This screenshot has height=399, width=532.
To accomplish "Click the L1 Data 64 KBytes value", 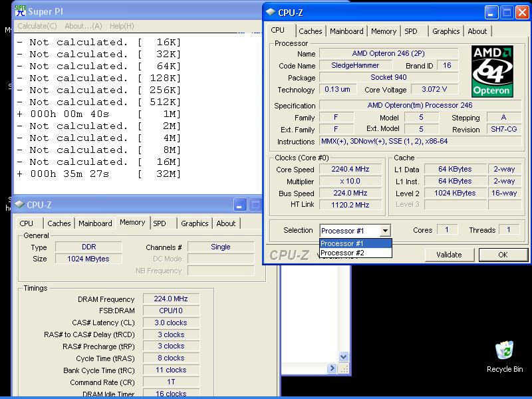I will point(455,169).
